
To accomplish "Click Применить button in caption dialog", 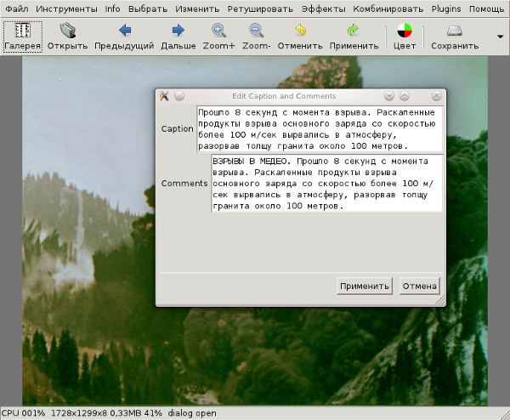I will pyautogui.click(x=364, y=286).
